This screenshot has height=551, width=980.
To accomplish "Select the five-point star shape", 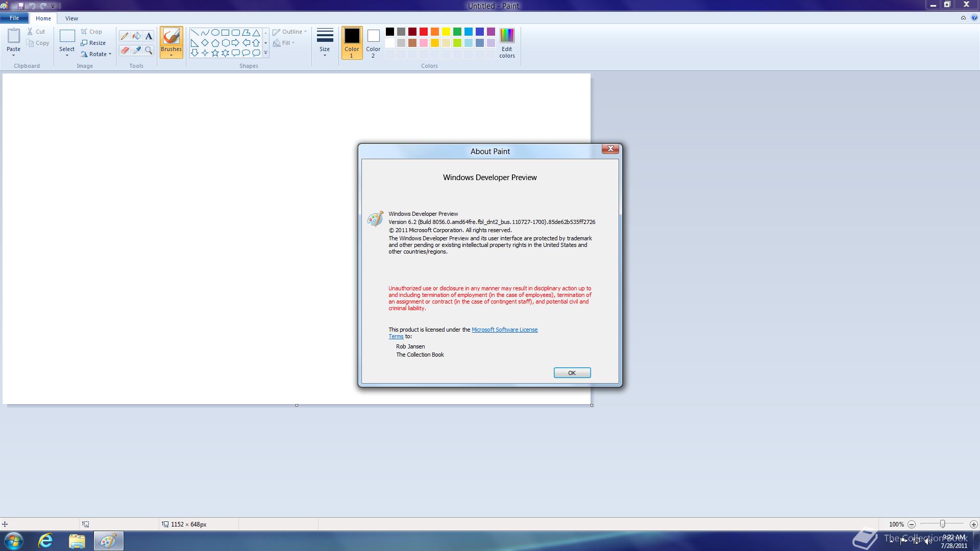I will [215, 53].
